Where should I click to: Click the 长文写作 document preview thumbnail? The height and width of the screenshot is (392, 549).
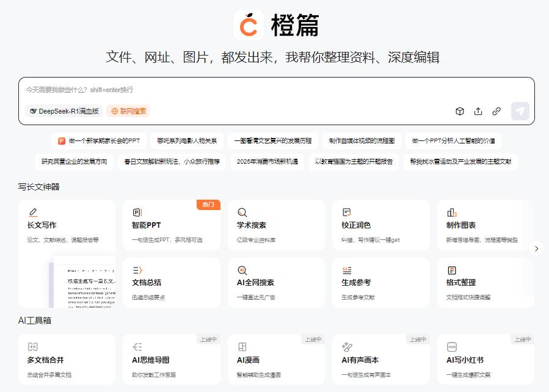coord(82,281)
